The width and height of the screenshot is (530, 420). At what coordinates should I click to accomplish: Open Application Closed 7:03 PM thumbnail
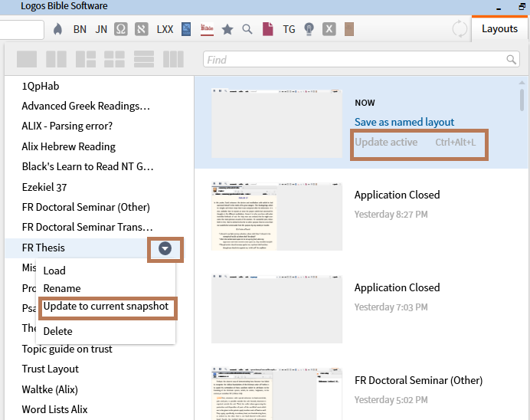tap(276, 309)
